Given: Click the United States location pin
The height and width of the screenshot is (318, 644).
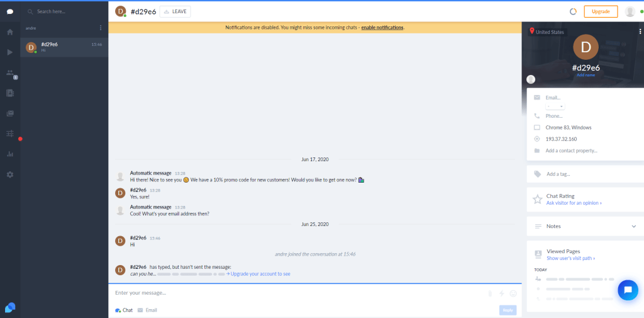Looking at the screenshot, I should pyautogui.click(x=532, y=31).
